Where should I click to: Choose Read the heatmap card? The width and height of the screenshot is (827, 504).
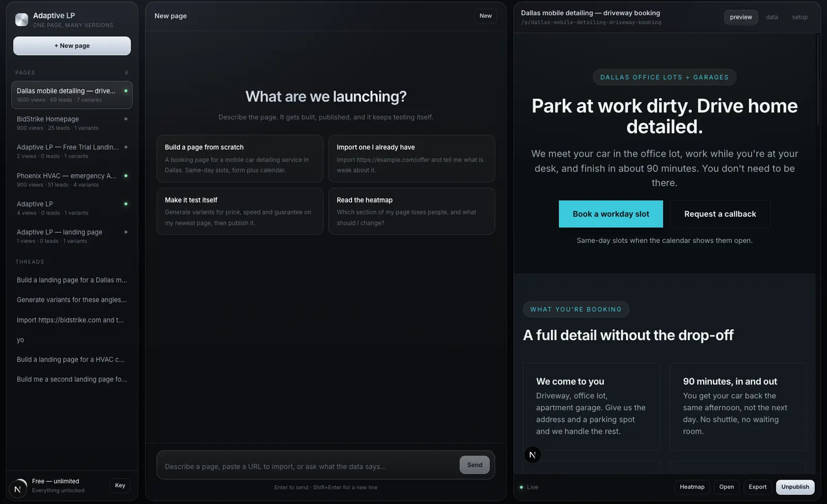411,211
